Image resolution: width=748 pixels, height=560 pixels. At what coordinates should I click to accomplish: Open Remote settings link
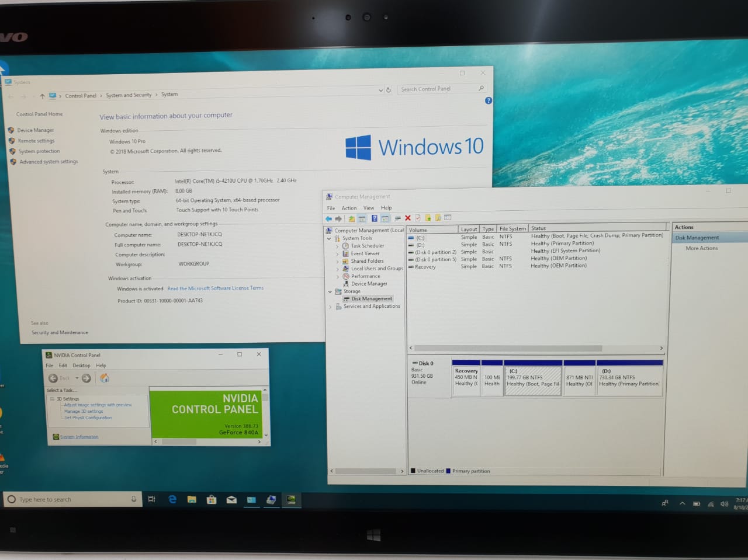click(x=36, y=141)
